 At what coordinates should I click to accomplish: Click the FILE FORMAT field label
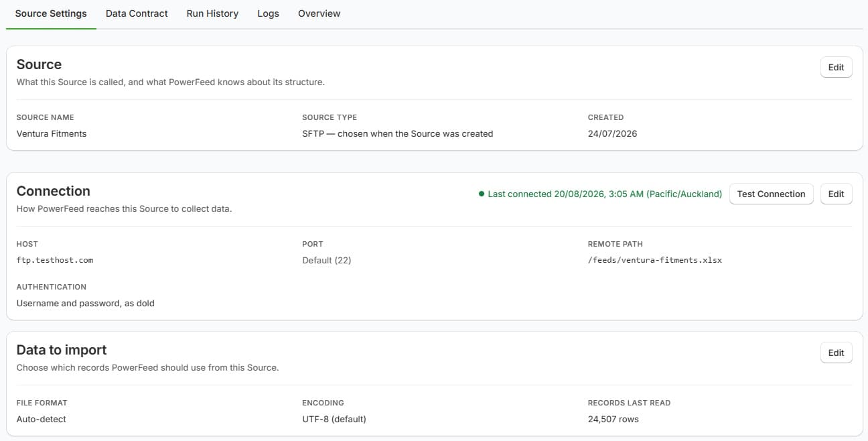tap(42, 403)
